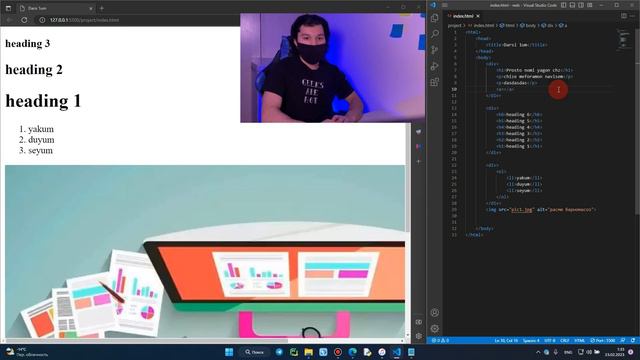
Task: Open the Run and Debug view
Action: point(435,66)
